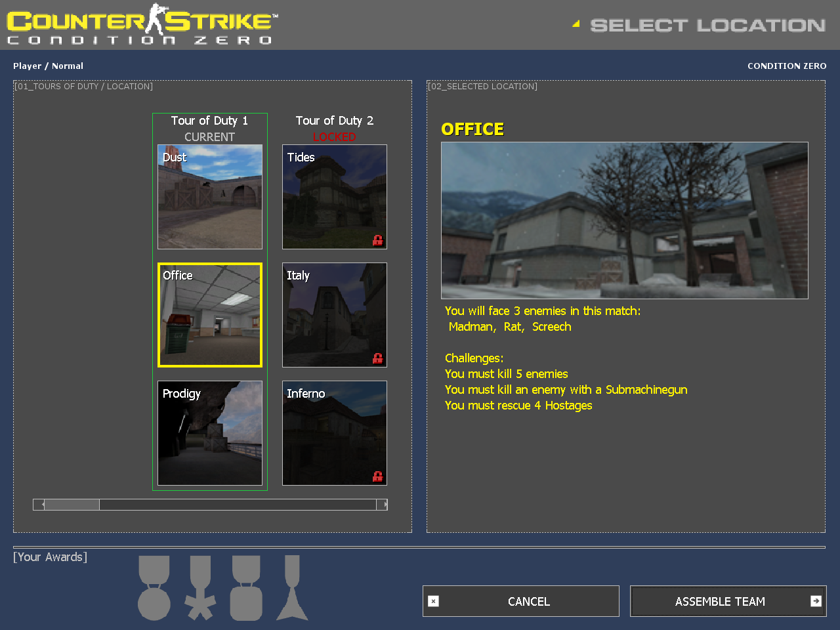Click the enemy name "Madman"
840x630 pixels.
pos(471,327)
